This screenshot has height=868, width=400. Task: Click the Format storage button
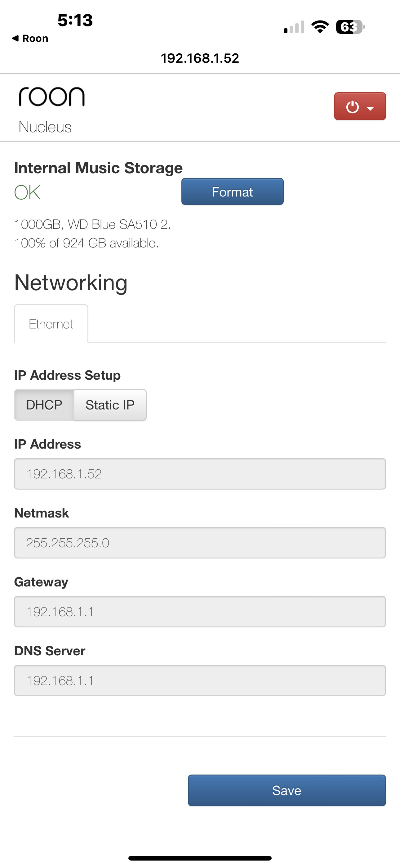tap(232, 192)
